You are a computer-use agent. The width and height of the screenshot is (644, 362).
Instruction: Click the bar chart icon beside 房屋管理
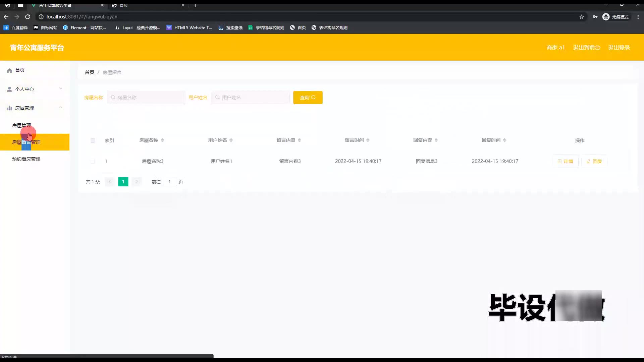point(9,108)
